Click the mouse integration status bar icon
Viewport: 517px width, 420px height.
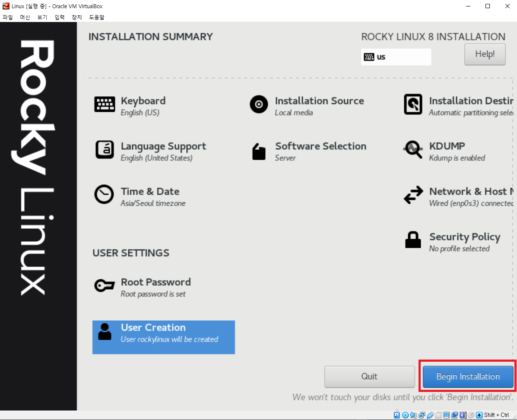(x=471, y=415)
